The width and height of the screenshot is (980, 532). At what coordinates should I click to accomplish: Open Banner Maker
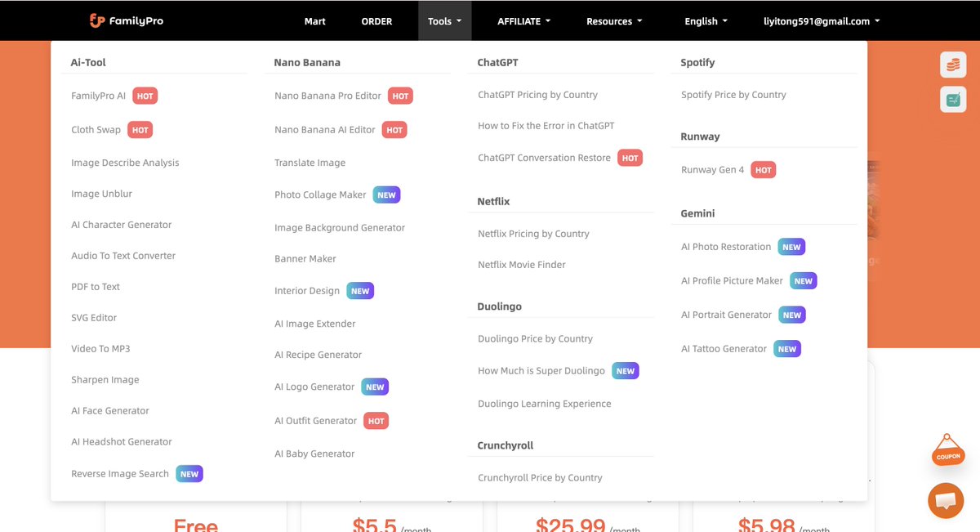[x=305, y=259]
